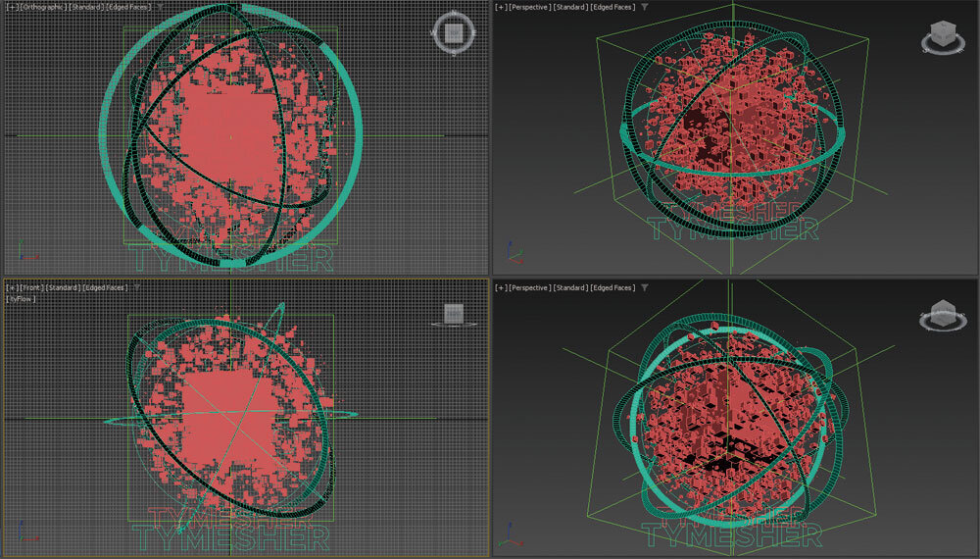Open the Standard menu in the top-right Perspective viewport
Screen dimensions: 980x559
click(570, 8)
